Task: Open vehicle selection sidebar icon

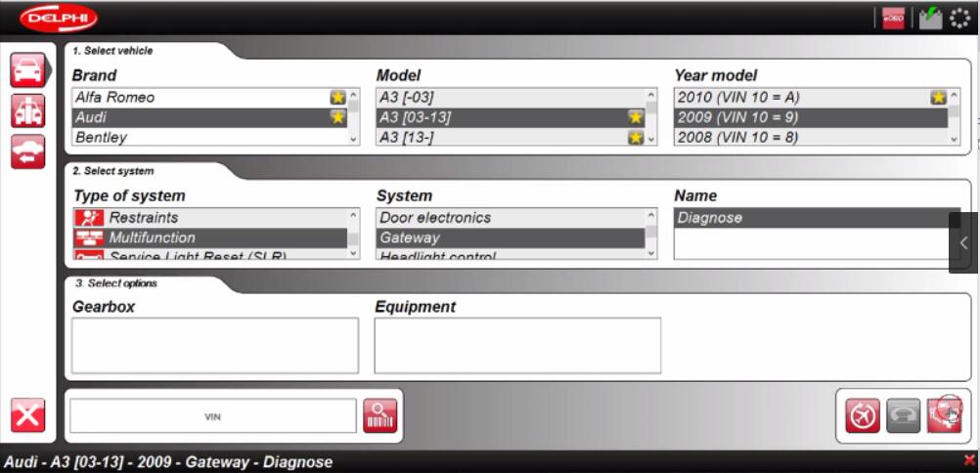Action: [x=27, y=70]
